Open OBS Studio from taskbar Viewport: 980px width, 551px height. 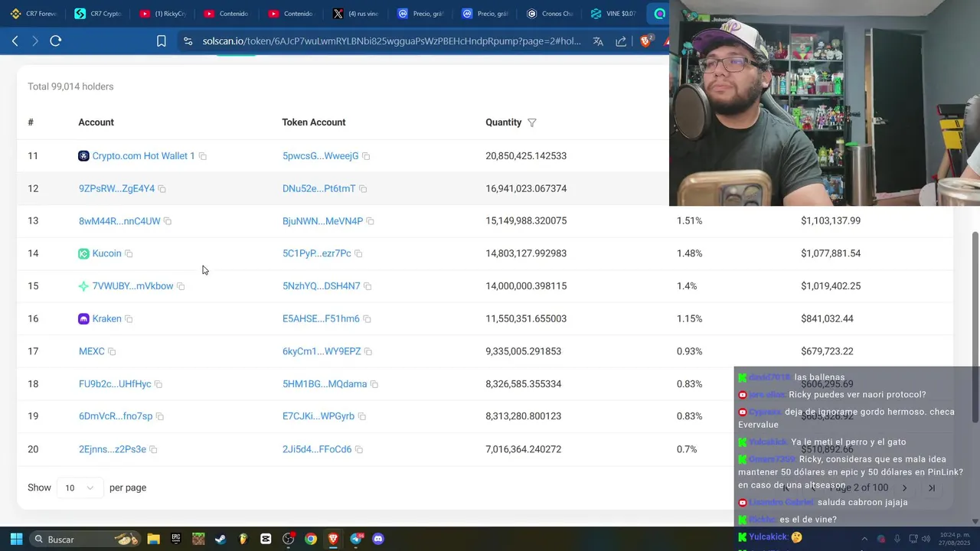[288, 539]
